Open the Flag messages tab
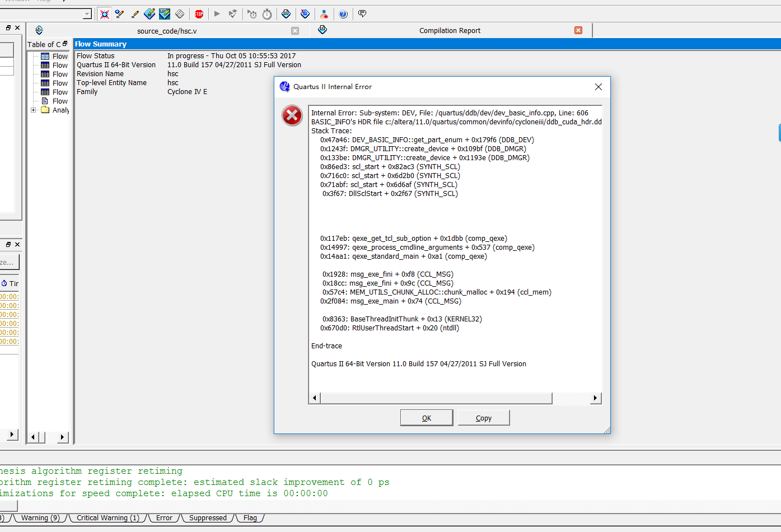The width and height of the screenshot is (781, 532). pos(250,518)
